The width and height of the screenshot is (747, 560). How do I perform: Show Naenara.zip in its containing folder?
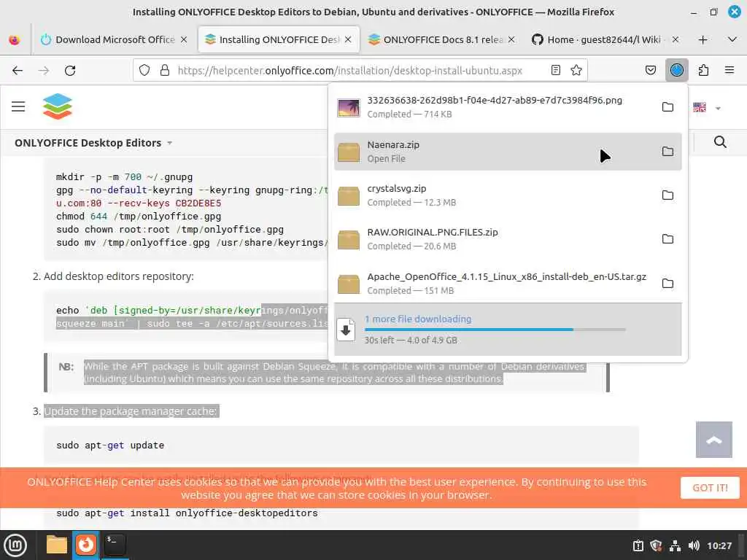pyautogui.click(x=668, y=152)
